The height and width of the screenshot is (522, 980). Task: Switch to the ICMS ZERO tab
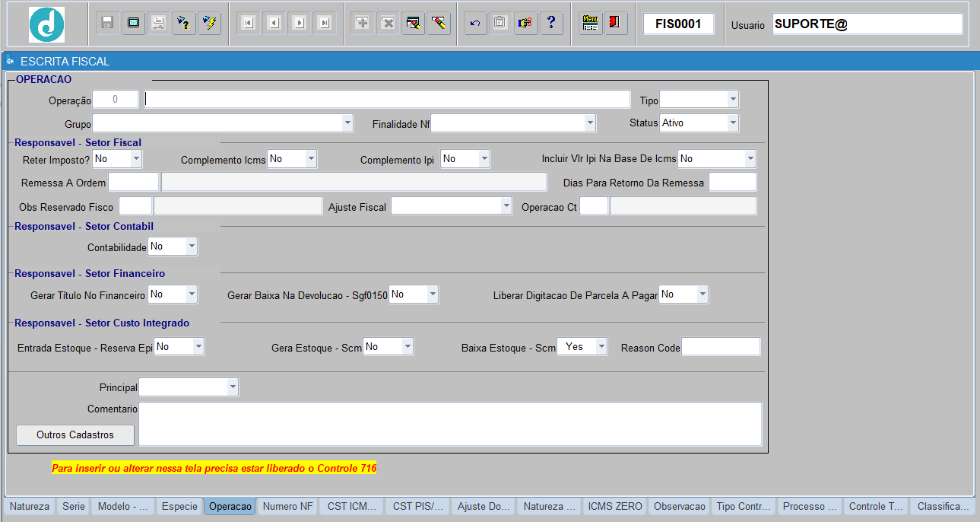(615, 506)
